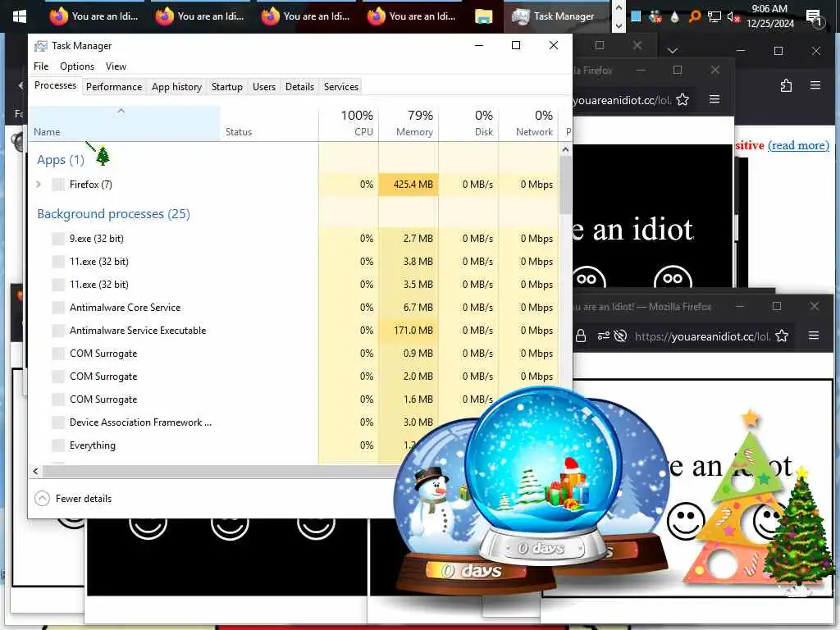Expand the Firefox (7) process group
The image size is (840, 630).
tap(39, 185)
